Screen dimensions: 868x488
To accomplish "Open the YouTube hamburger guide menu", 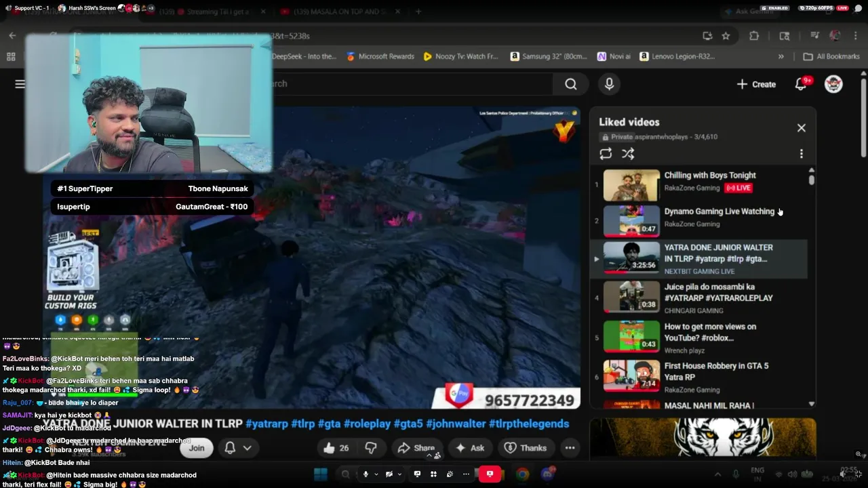I will 20,84.
